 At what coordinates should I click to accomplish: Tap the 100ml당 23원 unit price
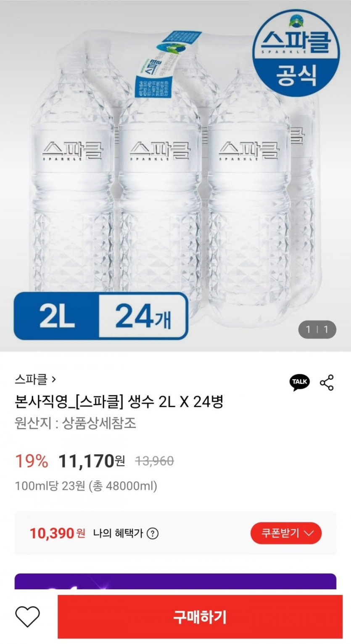86,486
